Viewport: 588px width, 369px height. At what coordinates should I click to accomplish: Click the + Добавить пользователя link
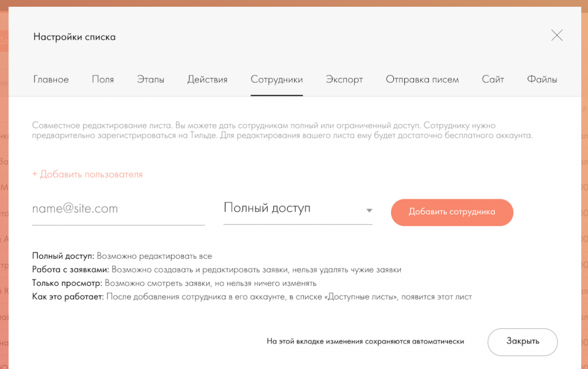[87, 174]
